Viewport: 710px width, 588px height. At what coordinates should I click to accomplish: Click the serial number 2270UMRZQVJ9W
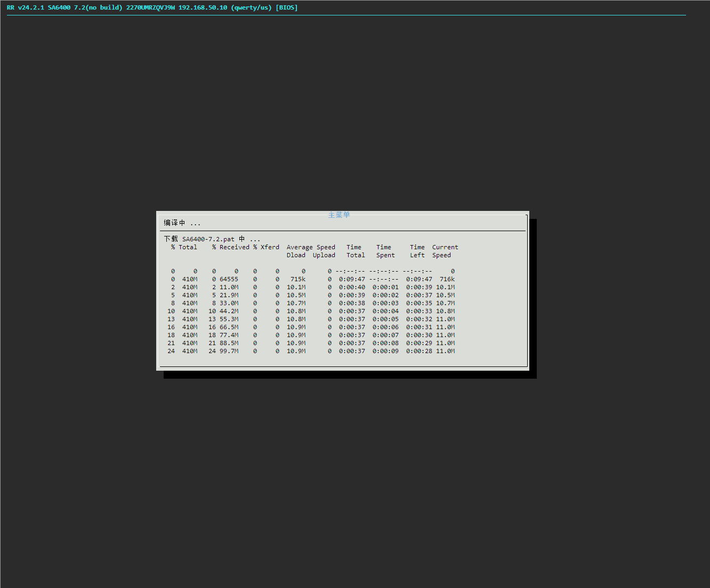click(150, 7)
